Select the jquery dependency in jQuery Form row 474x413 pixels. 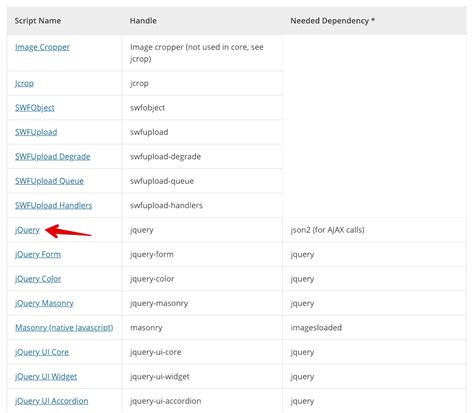point(374,254)
